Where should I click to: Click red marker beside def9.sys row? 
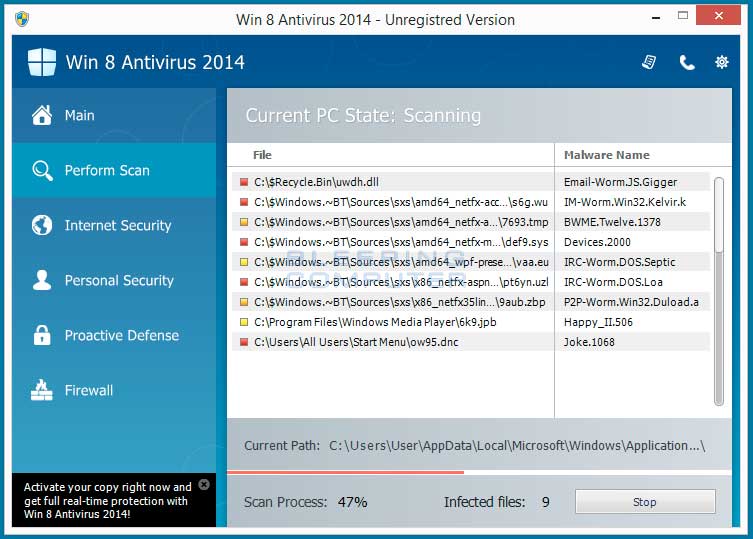[244, 242]
